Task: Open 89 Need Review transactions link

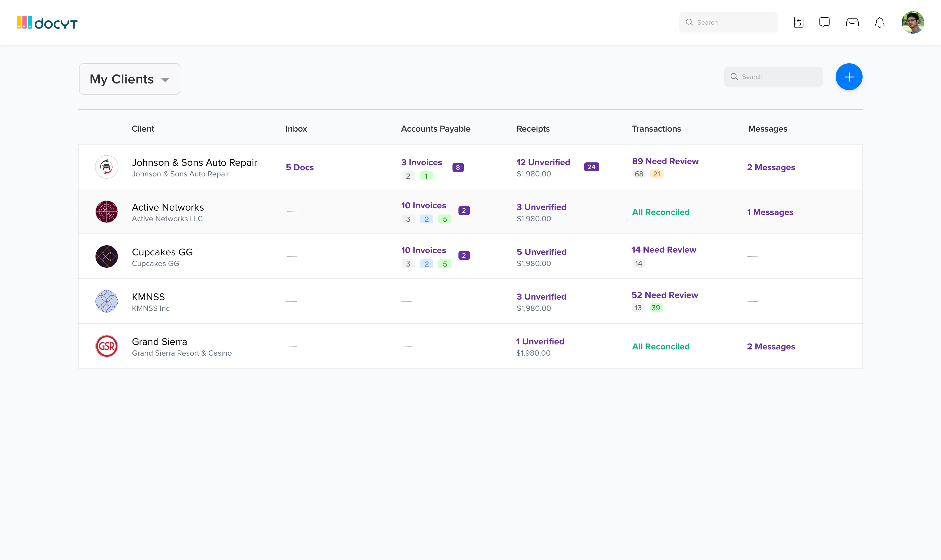Action: coord(665,161)
